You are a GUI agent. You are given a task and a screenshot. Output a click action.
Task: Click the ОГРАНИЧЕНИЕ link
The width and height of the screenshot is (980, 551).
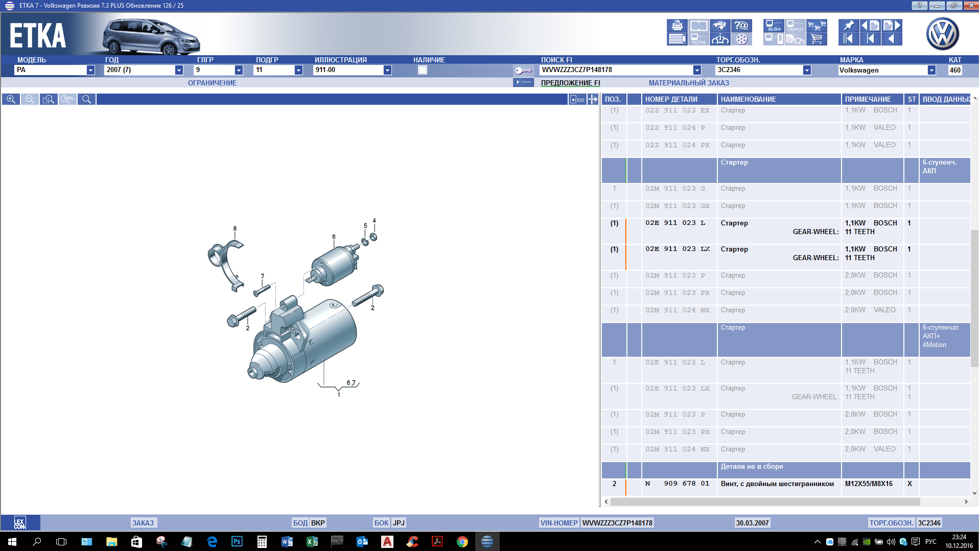coord(212,83)
